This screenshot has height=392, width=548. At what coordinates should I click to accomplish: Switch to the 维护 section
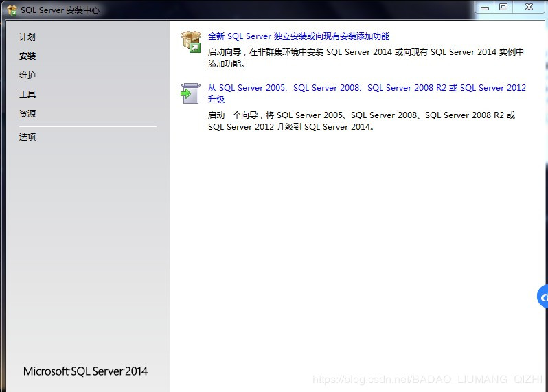pyautogui.click(x=27, y=75)
